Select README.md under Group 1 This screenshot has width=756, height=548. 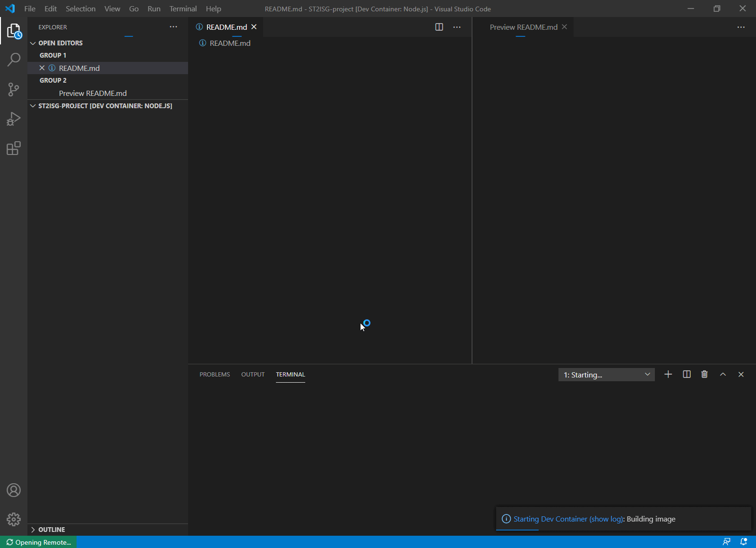108,68
